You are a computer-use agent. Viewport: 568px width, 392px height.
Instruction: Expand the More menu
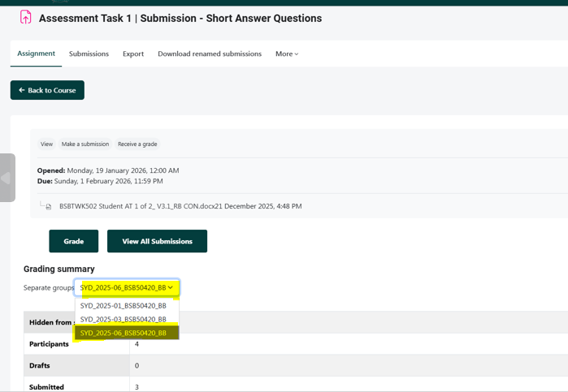point(287,54)
